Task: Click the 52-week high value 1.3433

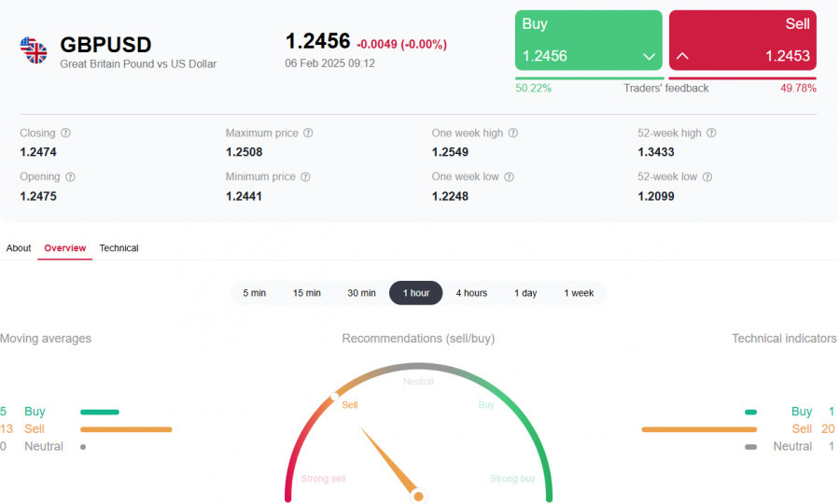Action: pyautogui.click(x=656, y=152)
